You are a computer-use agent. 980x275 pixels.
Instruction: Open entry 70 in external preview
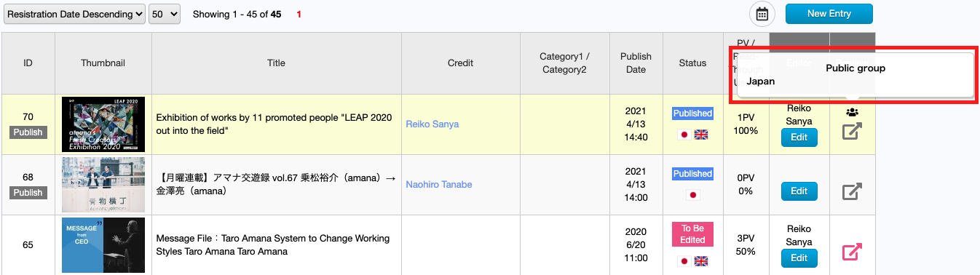click(x=852, y=132)
